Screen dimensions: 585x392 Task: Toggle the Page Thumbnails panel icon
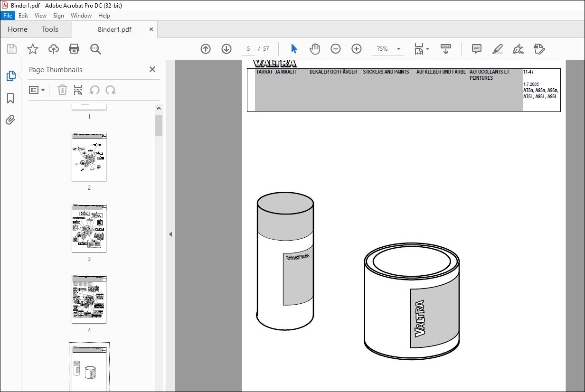10,75
